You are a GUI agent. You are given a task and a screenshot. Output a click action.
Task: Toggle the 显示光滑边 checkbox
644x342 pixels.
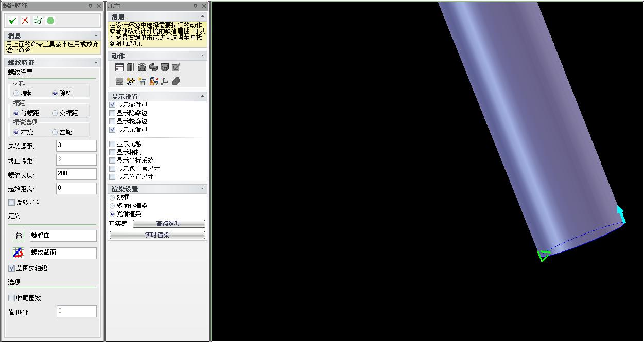[x=113, y=130]
